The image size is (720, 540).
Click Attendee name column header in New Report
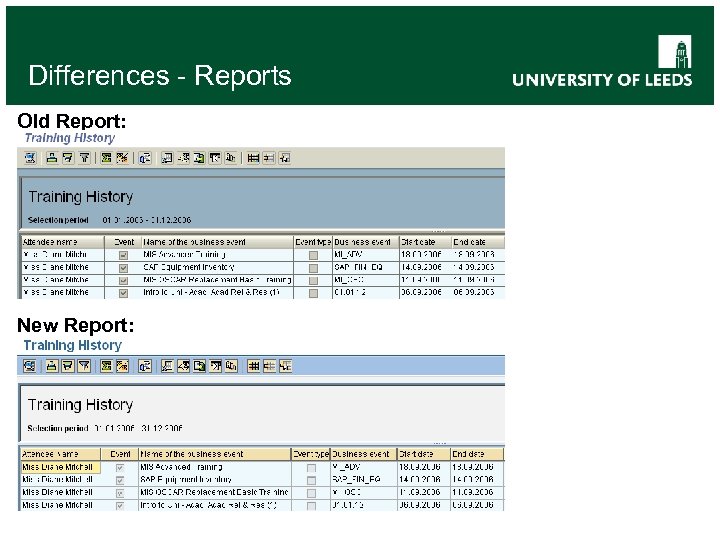60,454
